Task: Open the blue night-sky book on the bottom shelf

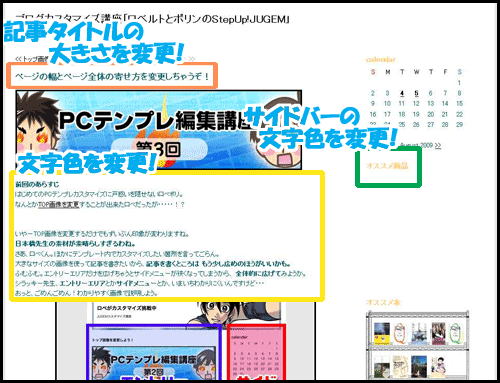Action: [x=419, y=367]
